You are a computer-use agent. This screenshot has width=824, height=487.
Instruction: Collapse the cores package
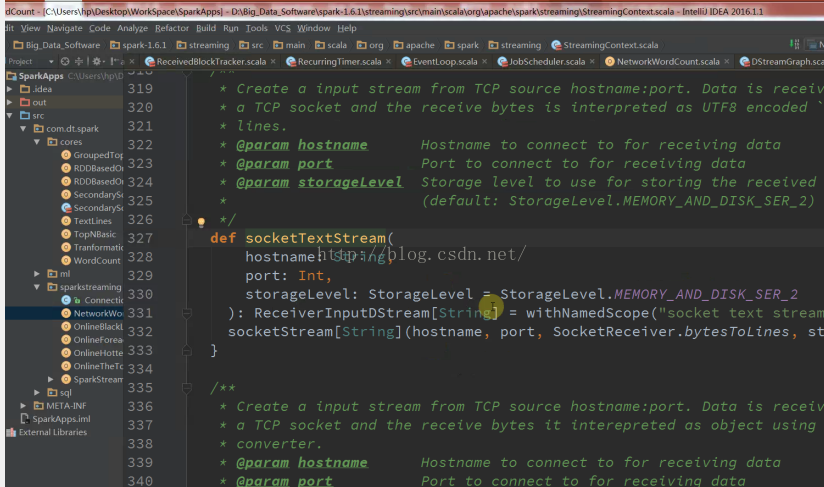point(37,142)
